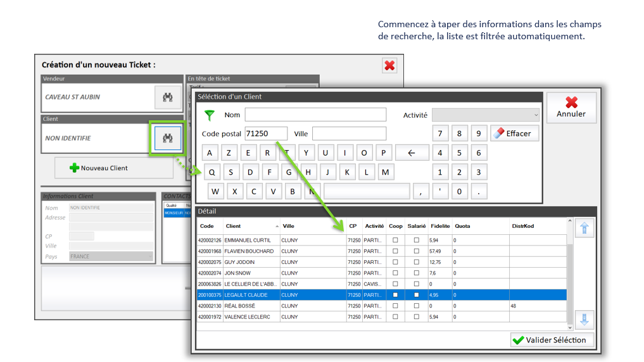The width and height of the screenshot is (644, 362).
Task: Close the ticket creation window with red X
Action: [390, 65]
